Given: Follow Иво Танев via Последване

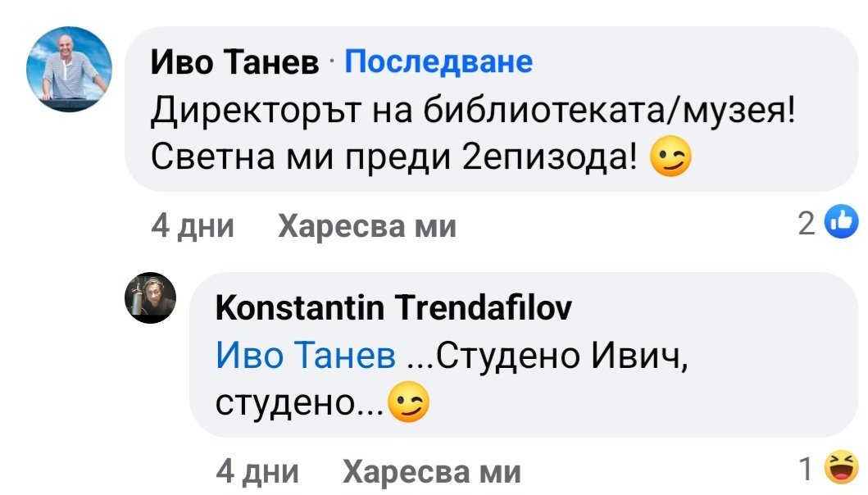Looking at the screenshot, I should (x=439, y=61).
